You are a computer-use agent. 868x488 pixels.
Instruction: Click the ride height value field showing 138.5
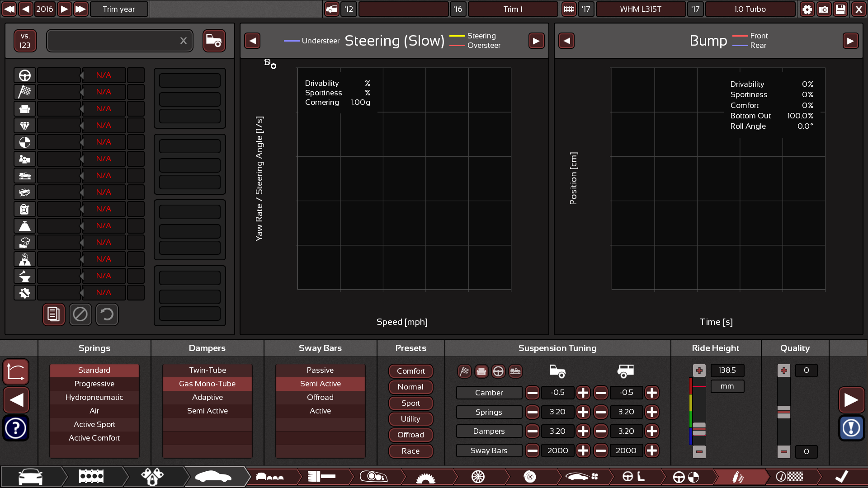pos(727,370)
